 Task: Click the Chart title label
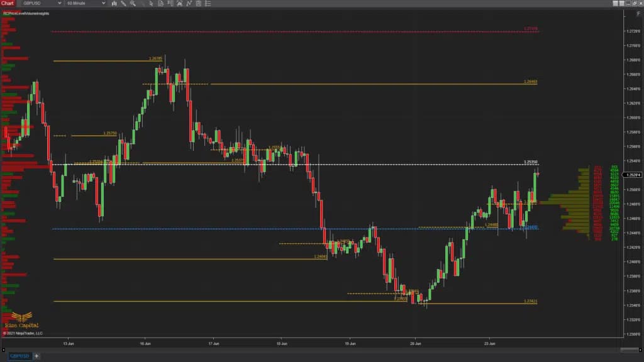point(6,3)
